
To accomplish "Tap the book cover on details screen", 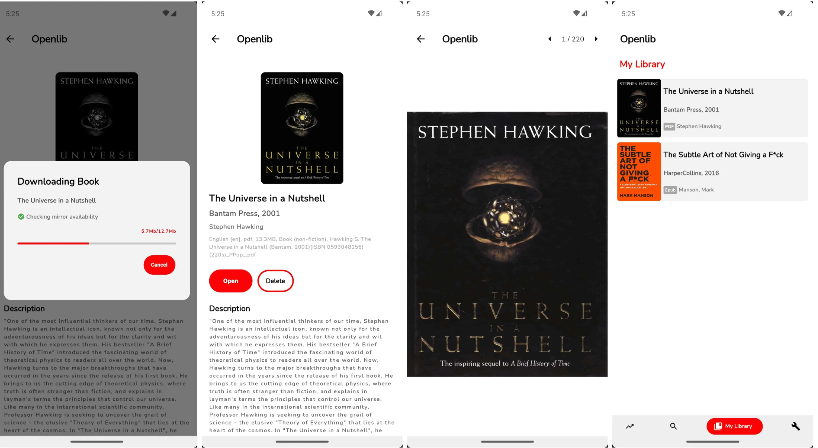I will tap(302, 128).
